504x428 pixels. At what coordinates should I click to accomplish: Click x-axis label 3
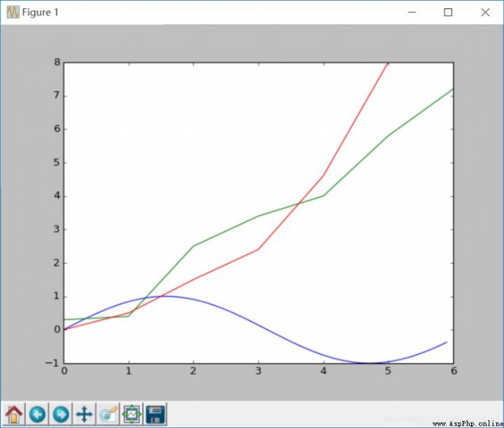258,372
